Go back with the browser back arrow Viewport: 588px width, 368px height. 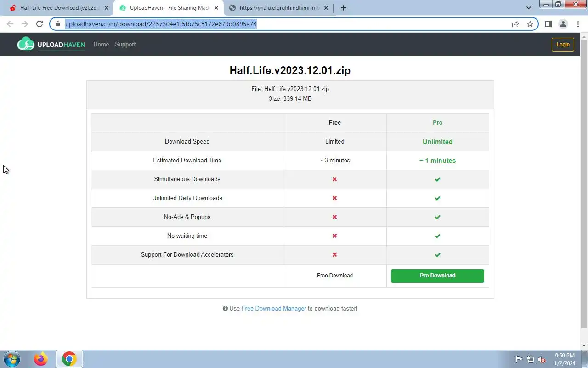10,24
